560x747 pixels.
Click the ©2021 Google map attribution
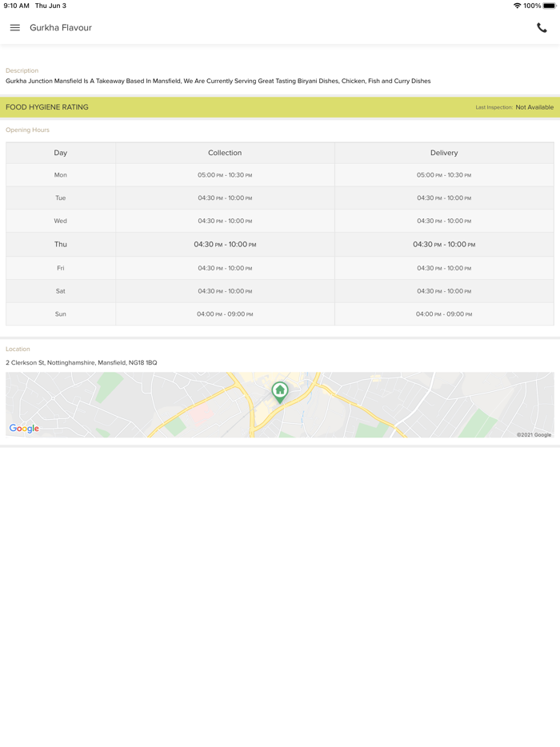[534, 434]
